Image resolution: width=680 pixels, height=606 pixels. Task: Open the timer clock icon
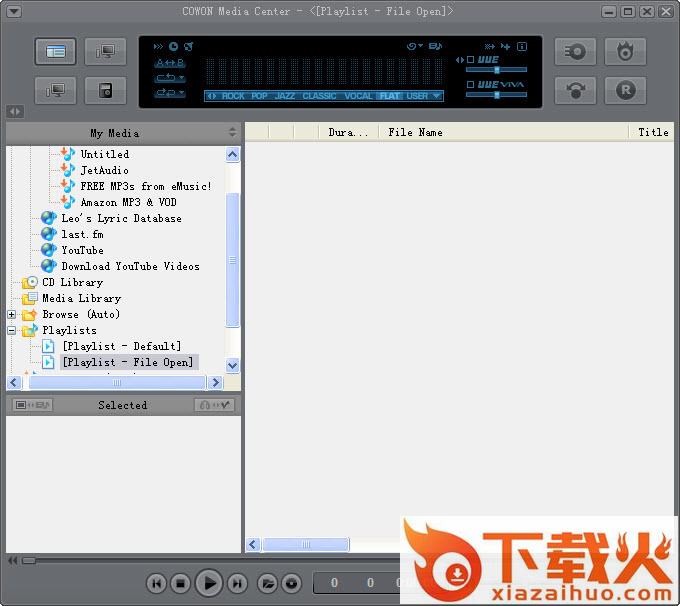[173, 46]
